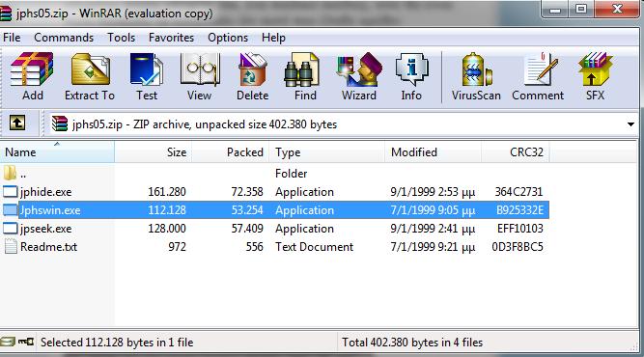Click the Folder type label
Viewport: 644px width, 357px height.
(x=292, y=173)
